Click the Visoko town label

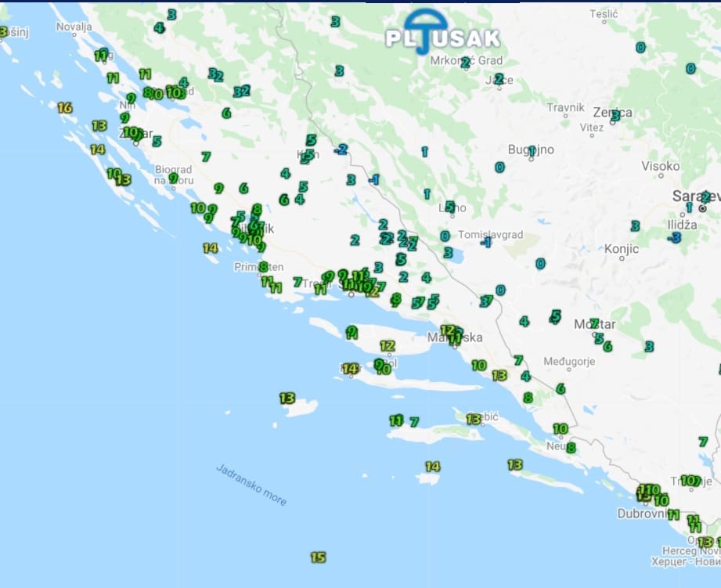click(661, 166)
